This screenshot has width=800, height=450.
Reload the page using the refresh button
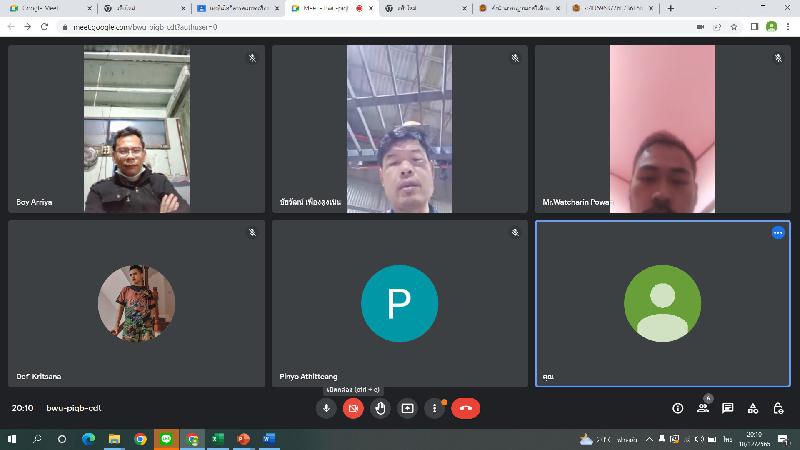[44, 26]
